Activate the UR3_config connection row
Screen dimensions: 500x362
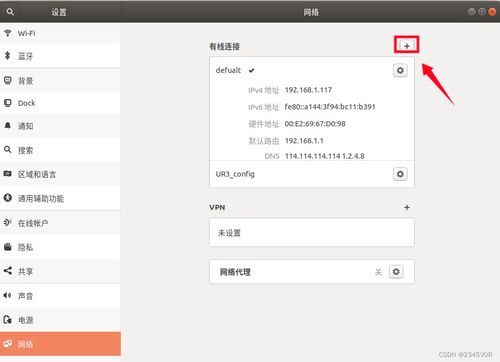(312, 174)
